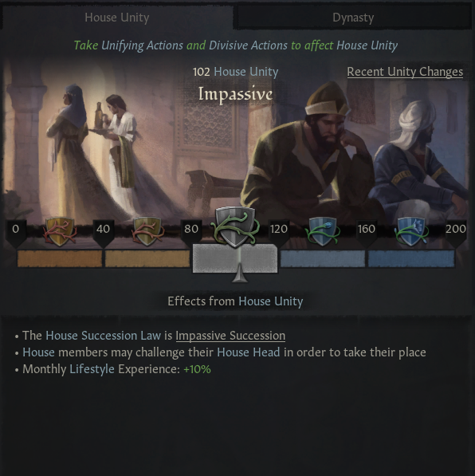Click the thorn shield between 40 and 80
This screenshot has width=475, height=476.
pos(147,231)
